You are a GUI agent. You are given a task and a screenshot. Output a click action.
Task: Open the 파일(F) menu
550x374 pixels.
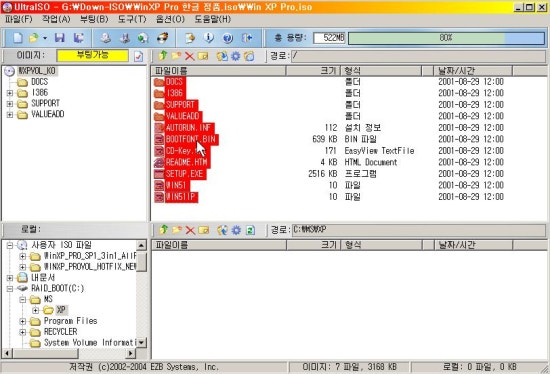pos(19,19)
